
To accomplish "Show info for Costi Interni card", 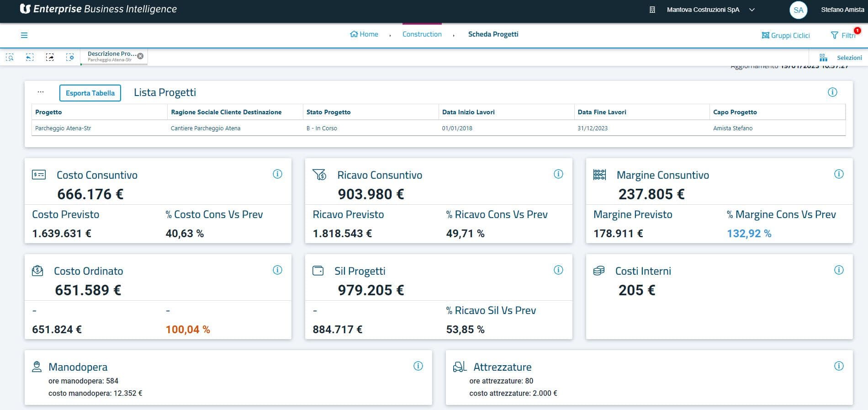I will (x=839, y=270).
